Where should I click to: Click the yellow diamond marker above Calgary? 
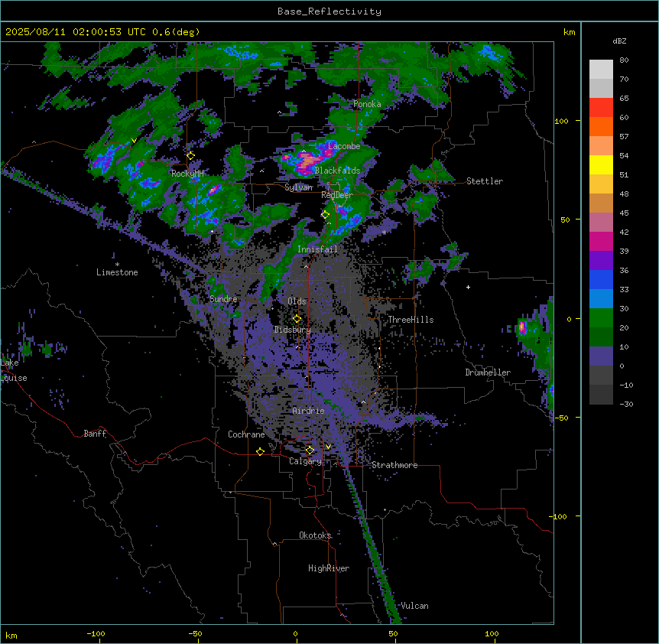click(x=310, y=450)
